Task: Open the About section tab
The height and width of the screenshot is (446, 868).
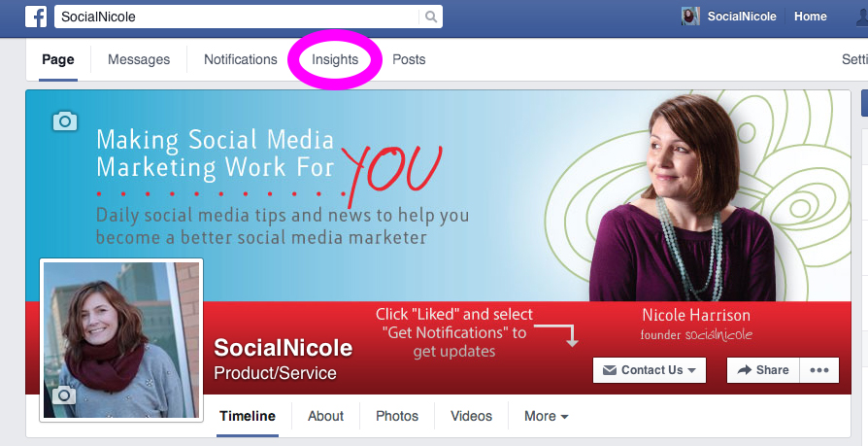Action: [325, 416]
